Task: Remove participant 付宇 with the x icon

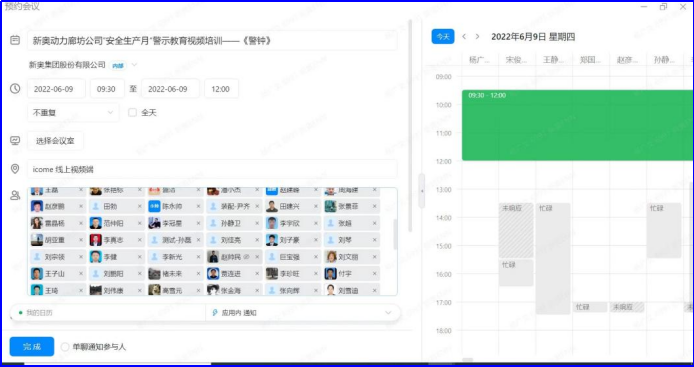Action: (374, 274)
